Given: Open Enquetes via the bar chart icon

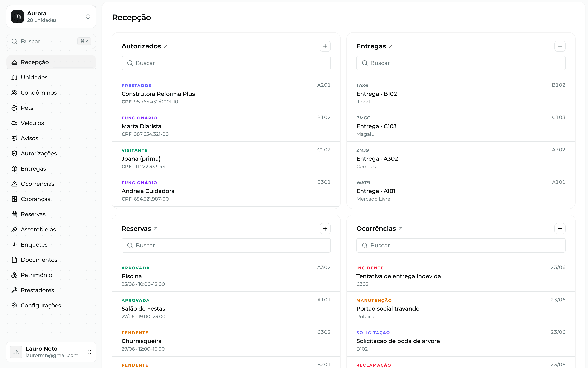Looking at the screenshot, I should [x=14, y=245].
